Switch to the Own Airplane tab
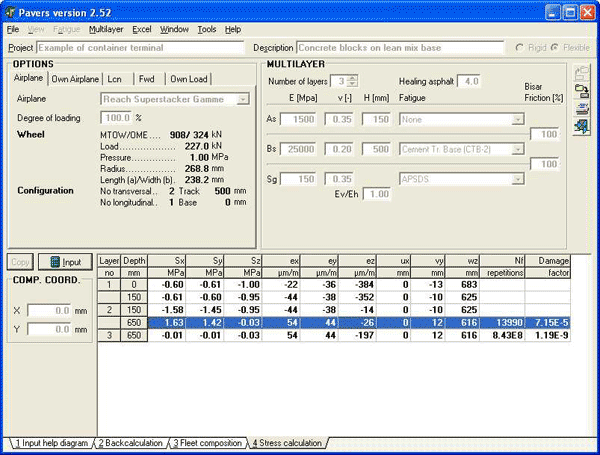 (75, 78)
